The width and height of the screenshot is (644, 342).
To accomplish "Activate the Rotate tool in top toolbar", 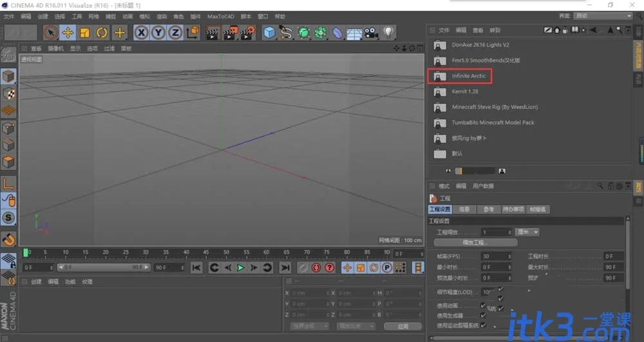I will pos(102,32).
